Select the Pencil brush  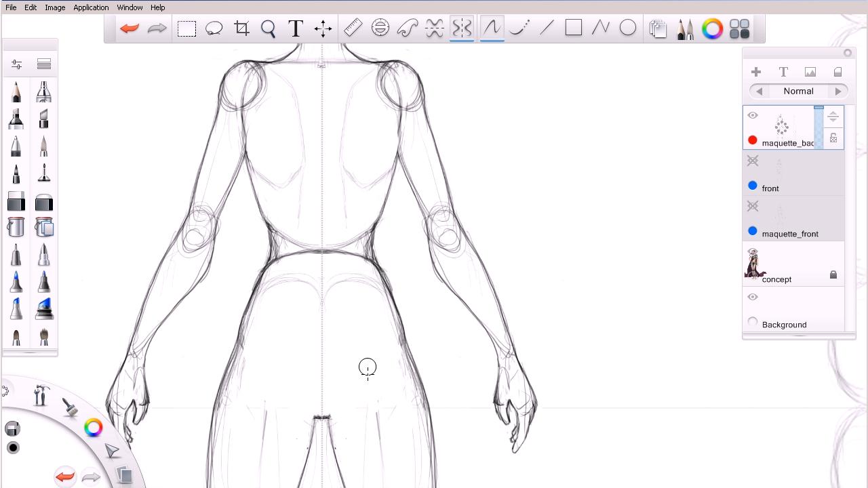pyautogui.click(x=16, y=91)
